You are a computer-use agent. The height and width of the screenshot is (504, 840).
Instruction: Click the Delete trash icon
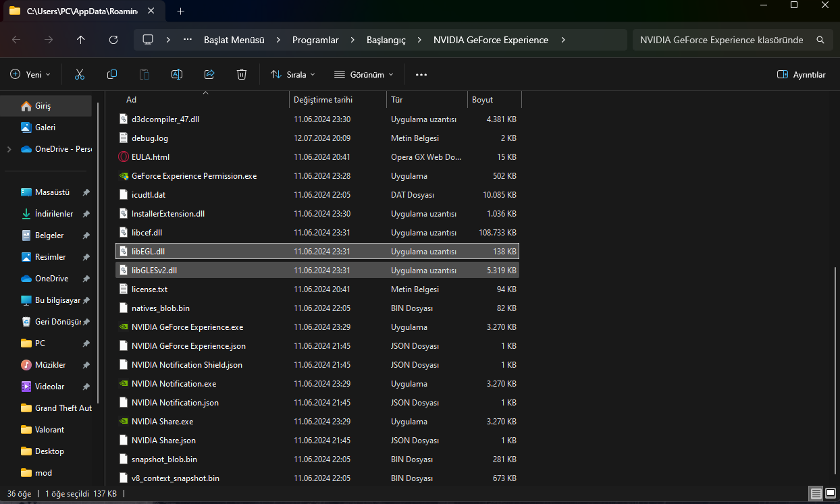point(242,74)
